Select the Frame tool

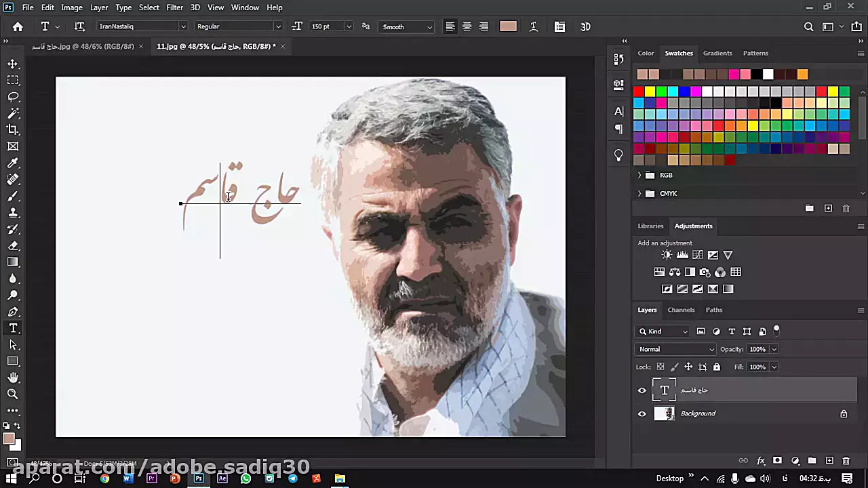13,146
